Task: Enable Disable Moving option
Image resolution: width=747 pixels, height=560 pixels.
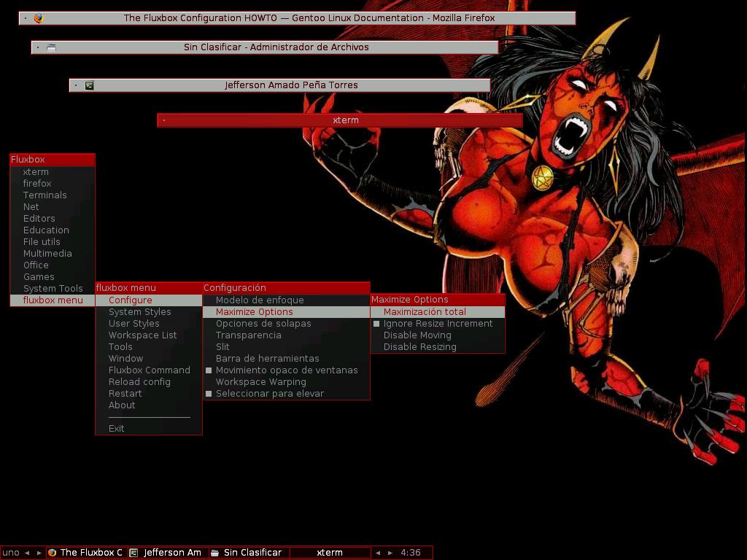Action: click(x=438, y=335)
